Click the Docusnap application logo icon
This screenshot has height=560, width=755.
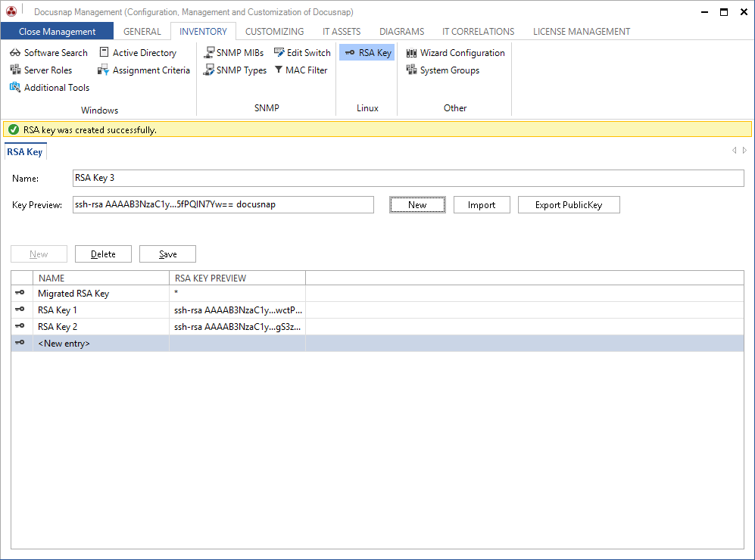coord(11,11)
